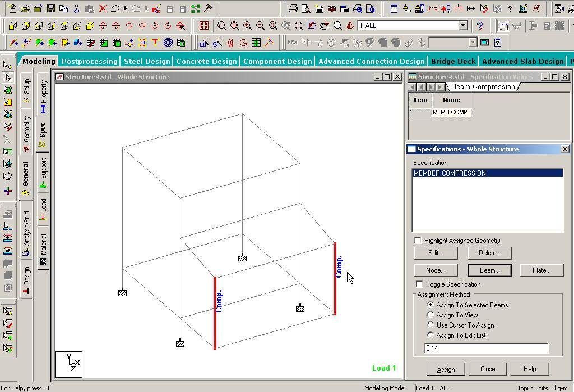
Task: Click the hammer icon in top toolbar
Action: (x=208, y=8)
